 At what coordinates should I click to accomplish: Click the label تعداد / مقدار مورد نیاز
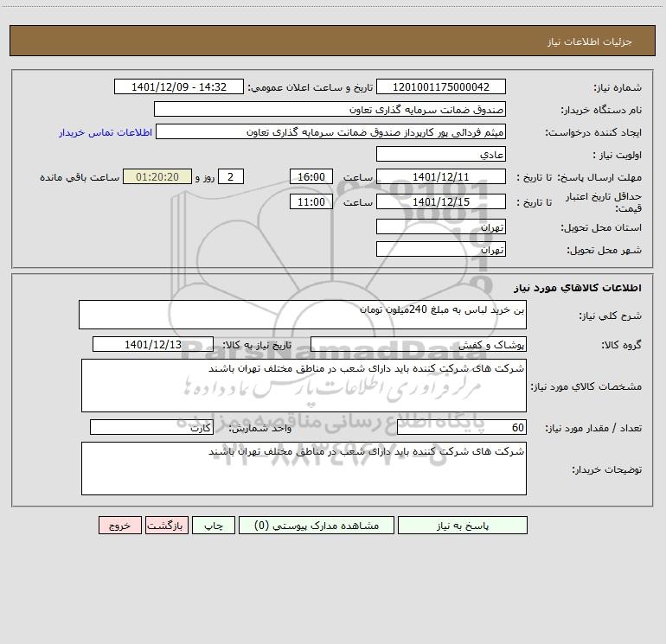point(593,429)
